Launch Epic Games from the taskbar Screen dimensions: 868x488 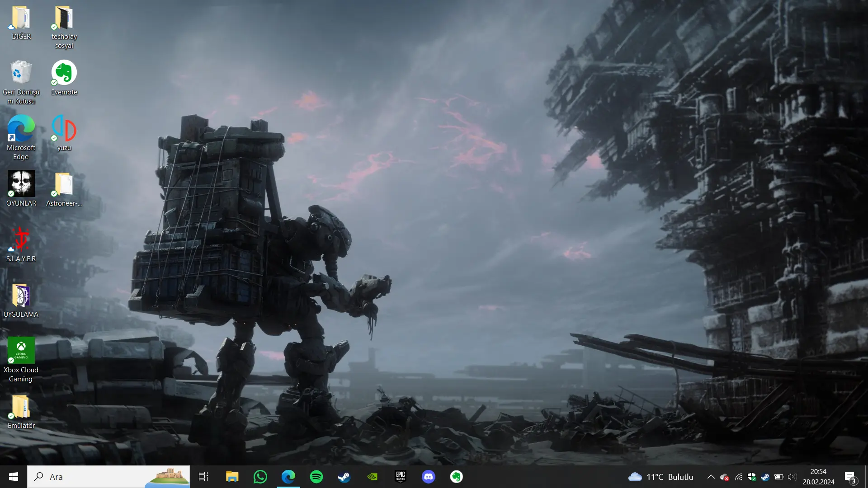click(401, 477)
